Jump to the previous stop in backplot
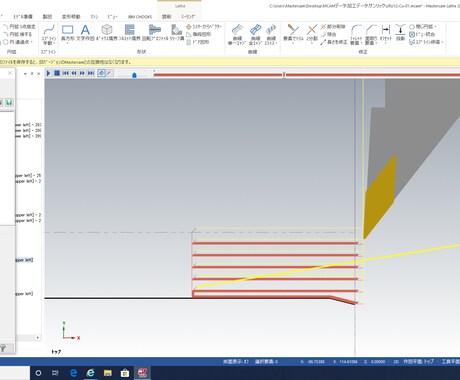Screen dimensions: 460x380 (66, 73)
